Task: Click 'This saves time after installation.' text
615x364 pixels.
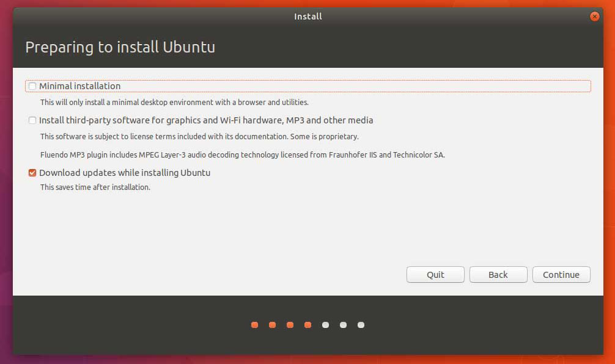Action: point(95,187)
